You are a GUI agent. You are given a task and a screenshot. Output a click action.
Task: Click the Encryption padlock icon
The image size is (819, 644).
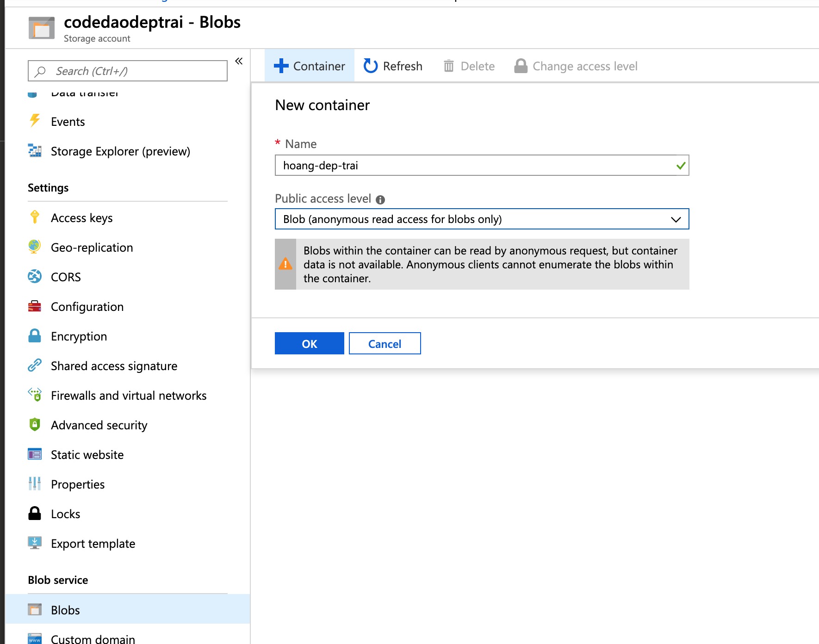coord(35,336)
